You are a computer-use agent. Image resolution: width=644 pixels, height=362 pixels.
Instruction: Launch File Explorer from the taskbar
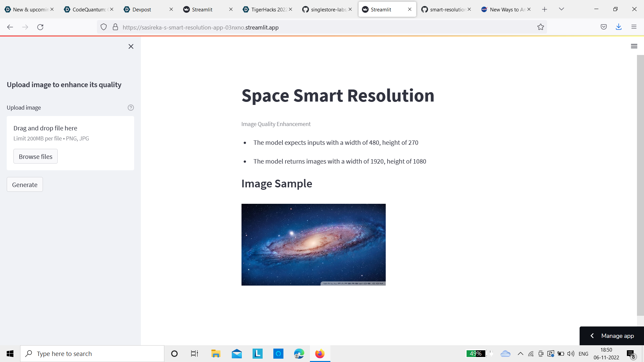(216, 354)
